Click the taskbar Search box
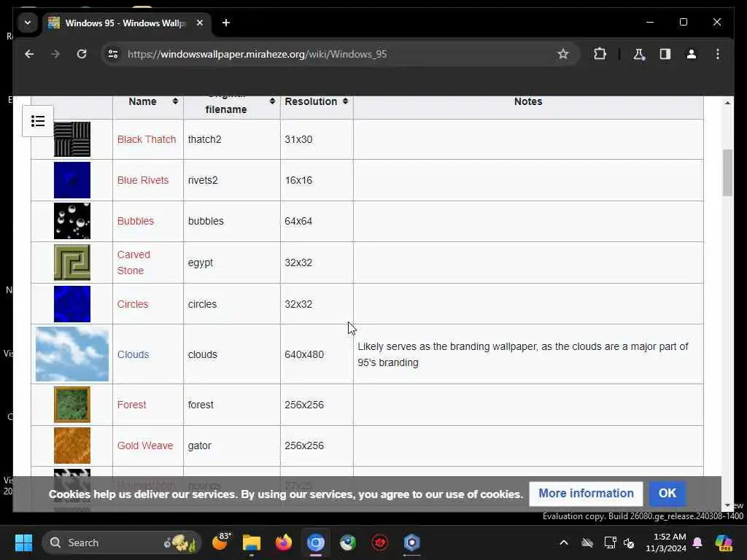This screenshot has height=560, width=747. tap(122, 542)
